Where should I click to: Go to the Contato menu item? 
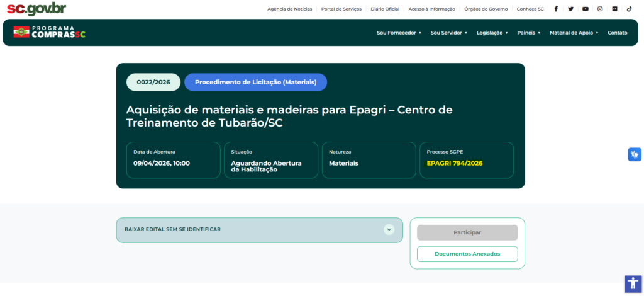pos(617,33)
